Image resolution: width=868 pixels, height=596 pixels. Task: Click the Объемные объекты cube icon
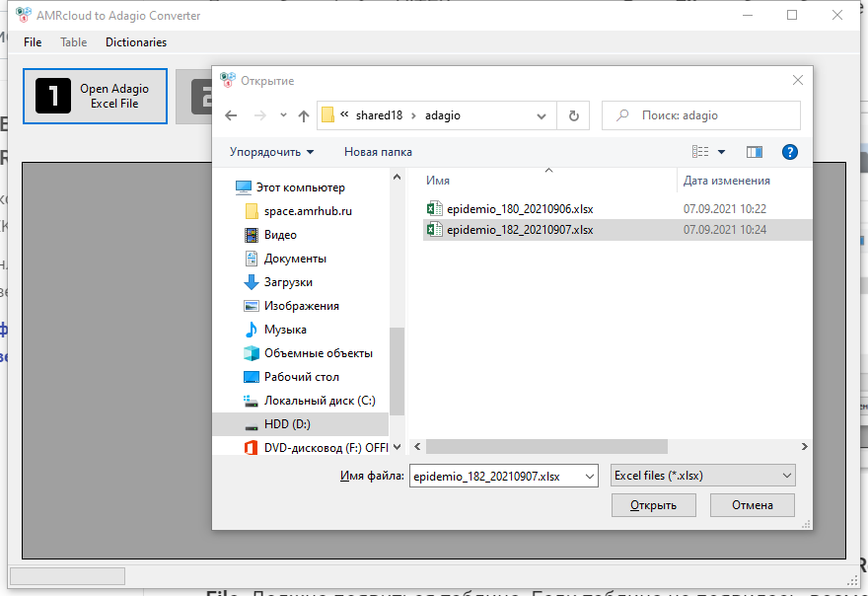tap(252, 353)
